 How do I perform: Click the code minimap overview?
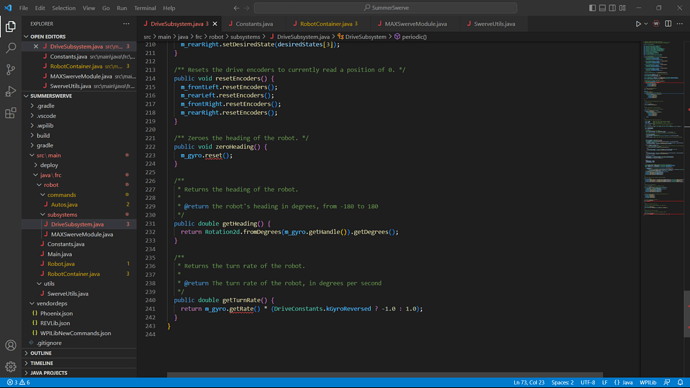pos(663,128)
